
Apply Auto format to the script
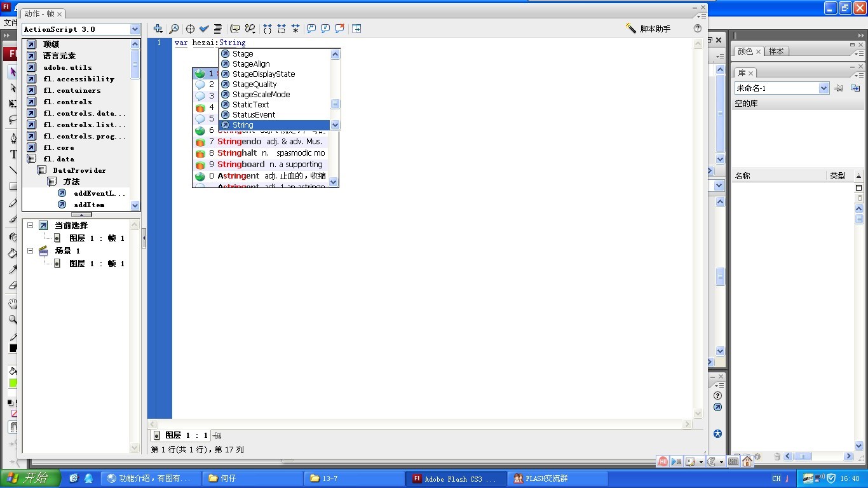coord(218,29)
